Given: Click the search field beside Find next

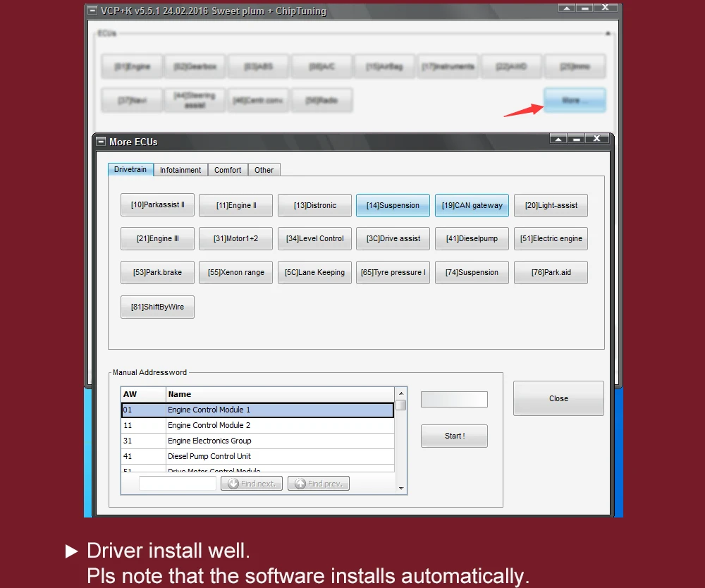Looking at the screenshot, I should click(x=178, y=484).
